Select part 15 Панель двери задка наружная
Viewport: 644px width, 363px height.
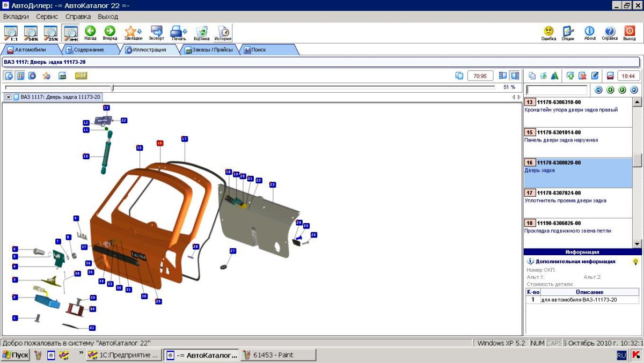coord(577,143)
